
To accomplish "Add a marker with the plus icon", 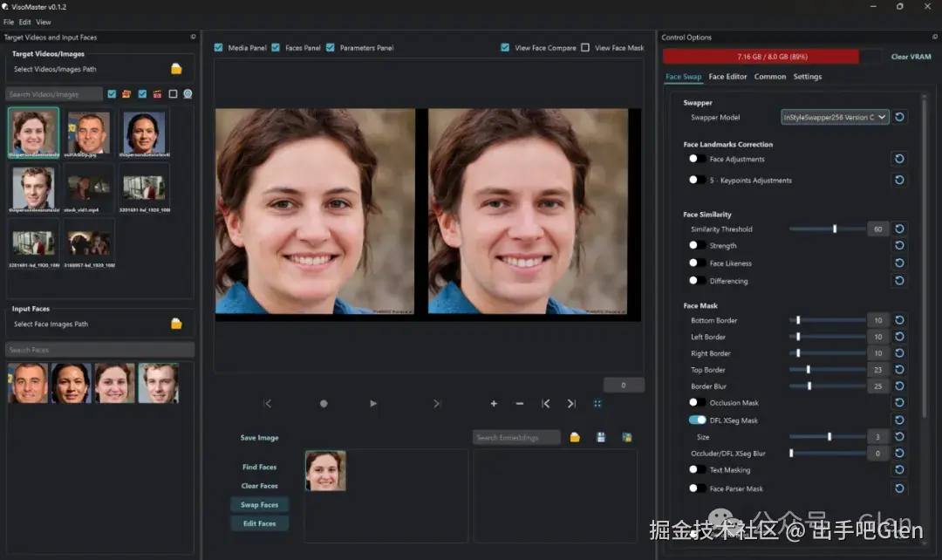I will point(494,404).
